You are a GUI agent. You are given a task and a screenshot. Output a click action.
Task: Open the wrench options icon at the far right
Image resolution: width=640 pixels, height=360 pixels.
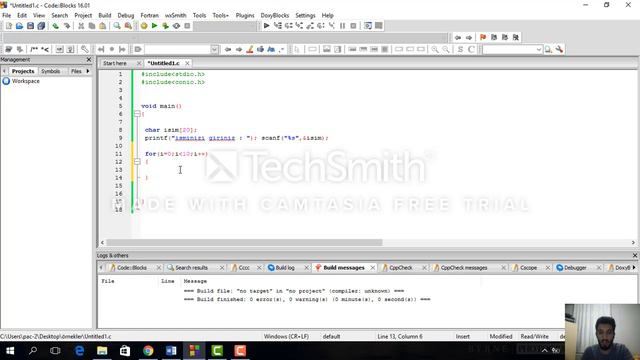pos(559,49)
